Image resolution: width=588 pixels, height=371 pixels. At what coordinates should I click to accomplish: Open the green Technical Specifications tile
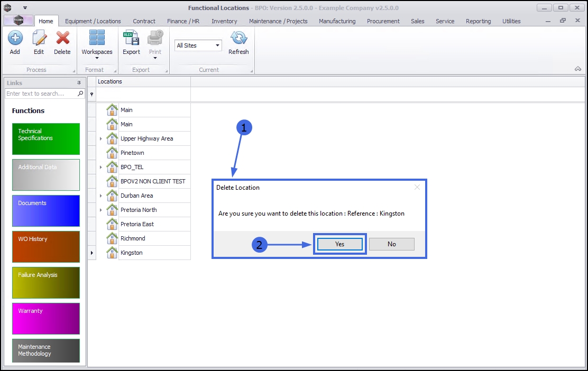tap(46, 138)
